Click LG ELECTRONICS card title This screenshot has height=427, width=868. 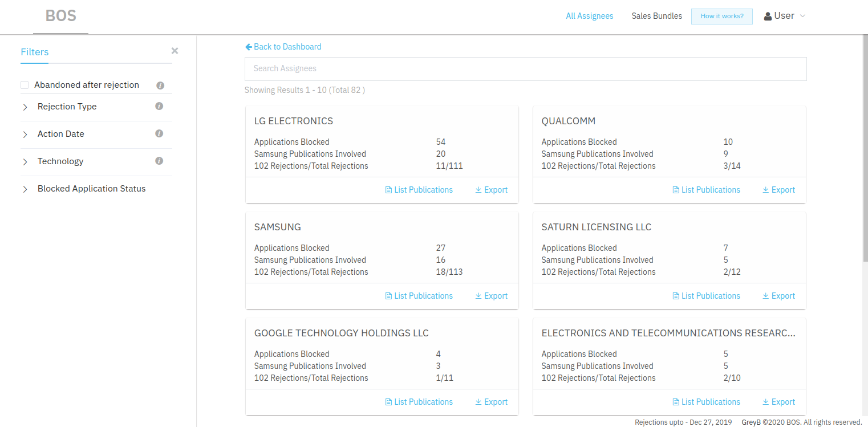(294, 121)
